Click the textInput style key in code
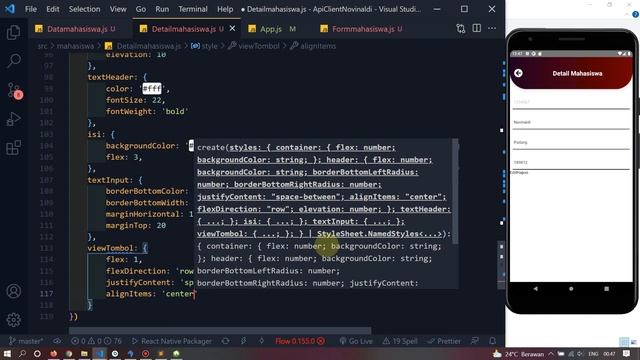 point(108,180)
